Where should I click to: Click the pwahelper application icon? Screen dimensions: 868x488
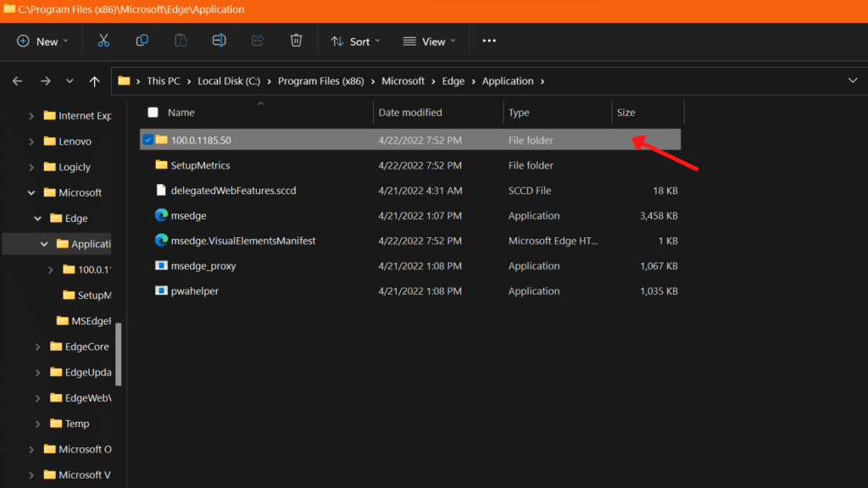pos(161,291)
